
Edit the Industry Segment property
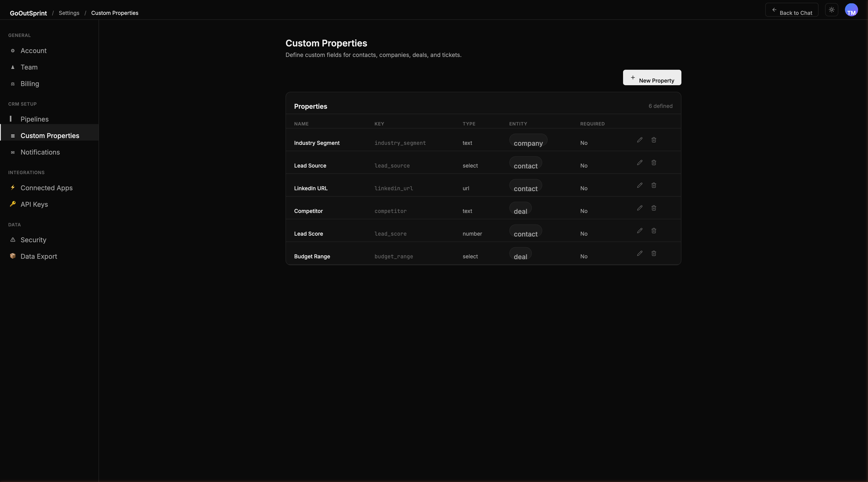pyautogui.click(x=640, y=140)
